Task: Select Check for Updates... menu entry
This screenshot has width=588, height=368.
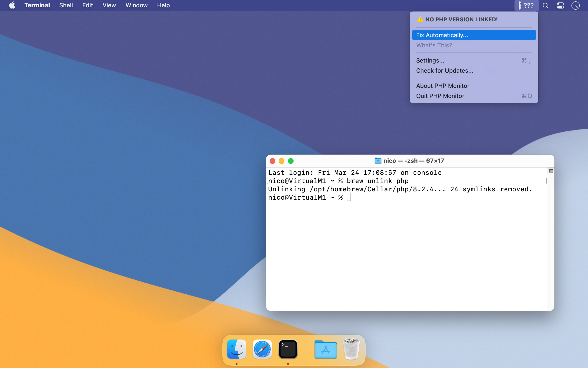Action: 474,71
